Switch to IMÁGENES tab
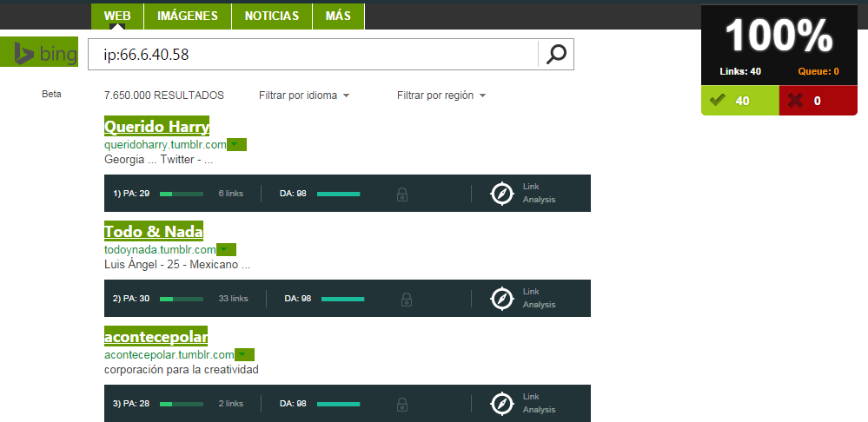 [188, 16]
